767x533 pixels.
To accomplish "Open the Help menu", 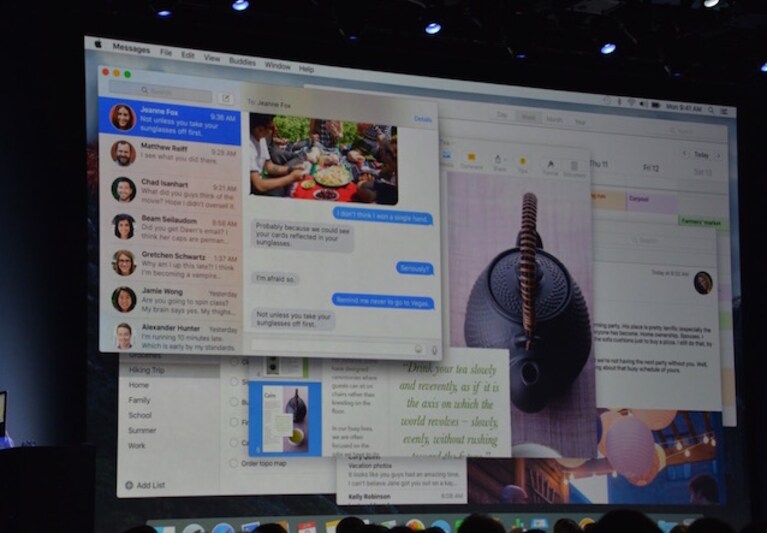I will click(x=306, y=69).
